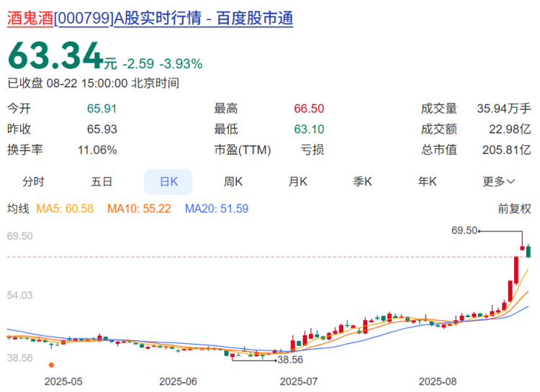Click the 成交量 value 35.94万手
This screenshot has width=540, height=392.
point(504,109)
